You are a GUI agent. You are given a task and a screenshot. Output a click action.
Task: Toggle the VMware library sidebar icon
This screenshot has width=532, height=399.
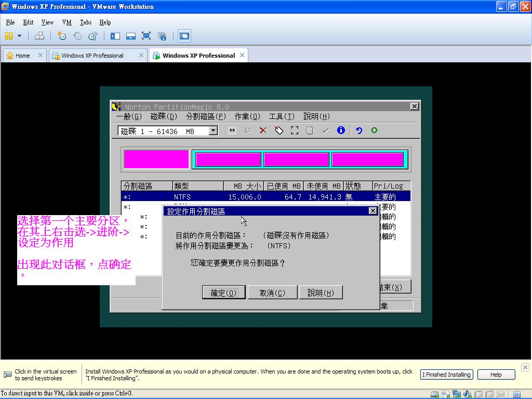(115, 36)
